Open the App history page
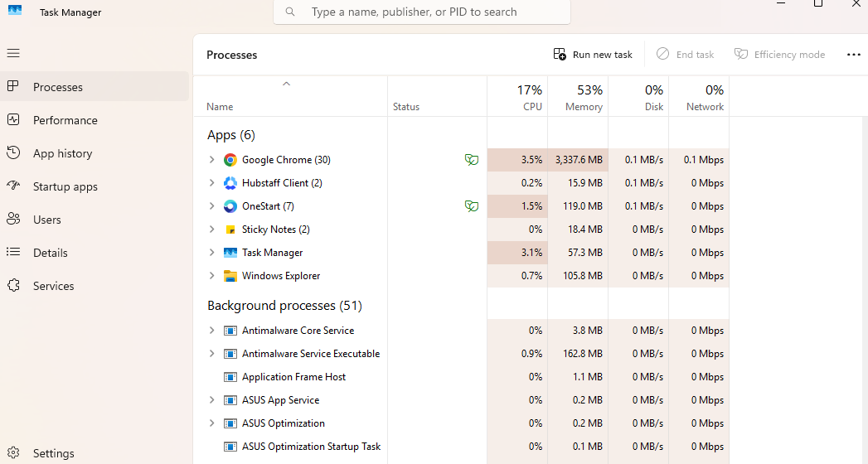Viewport: 868px width, 464px height. (95, 153)
